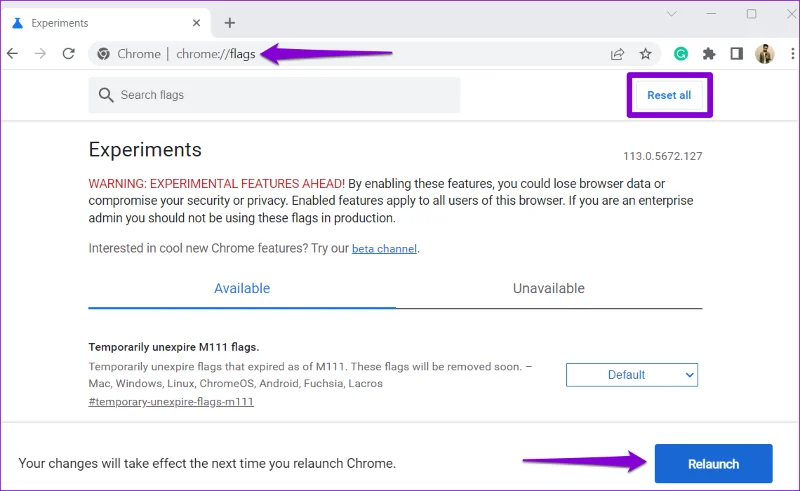The width and height of the screenshot is (800, 491).
Task: Click the Reset all button
Action: click(669, 95)
